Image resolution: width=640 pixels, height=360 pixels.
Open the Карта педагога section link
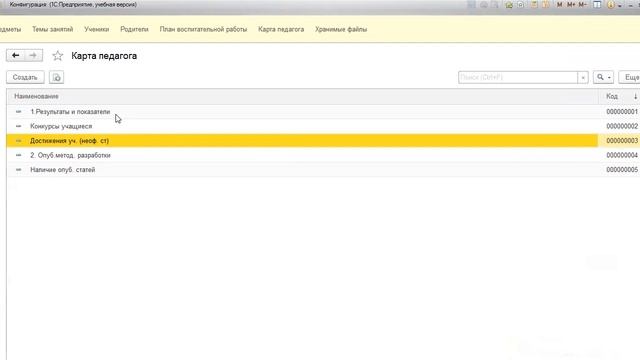click(281, 29)
